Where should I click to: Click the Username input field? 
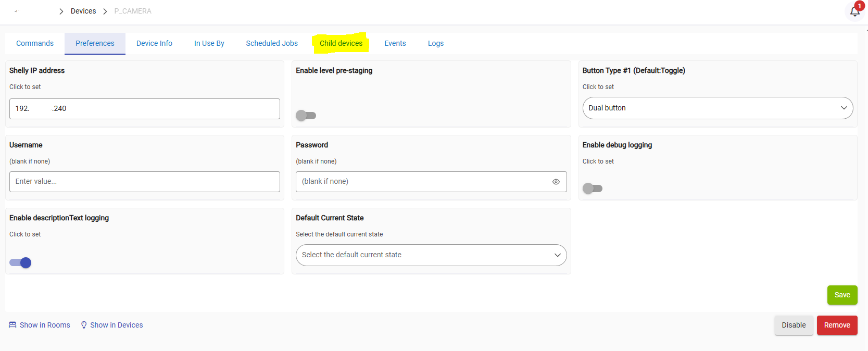pyautogui.click(x=144, y=182)
